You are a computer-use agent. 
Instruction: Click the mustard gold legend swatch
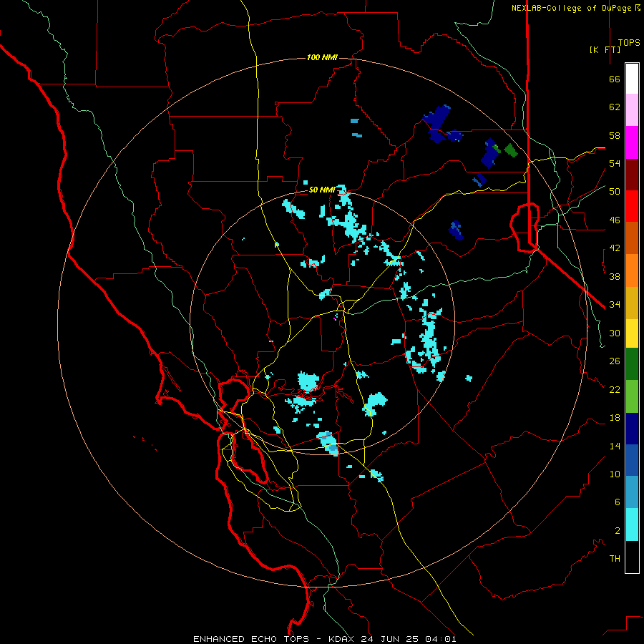pos(632,303)
